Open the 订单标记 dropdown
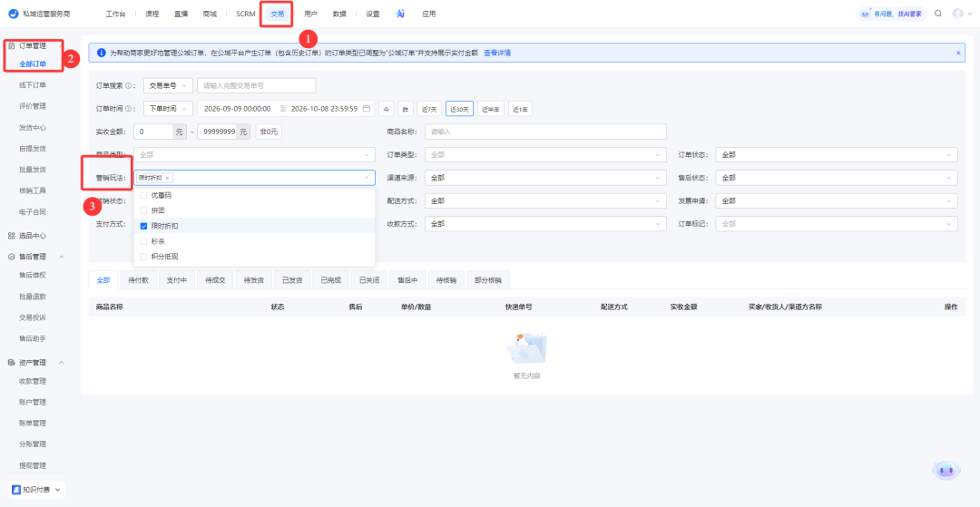 pos(837,223)
